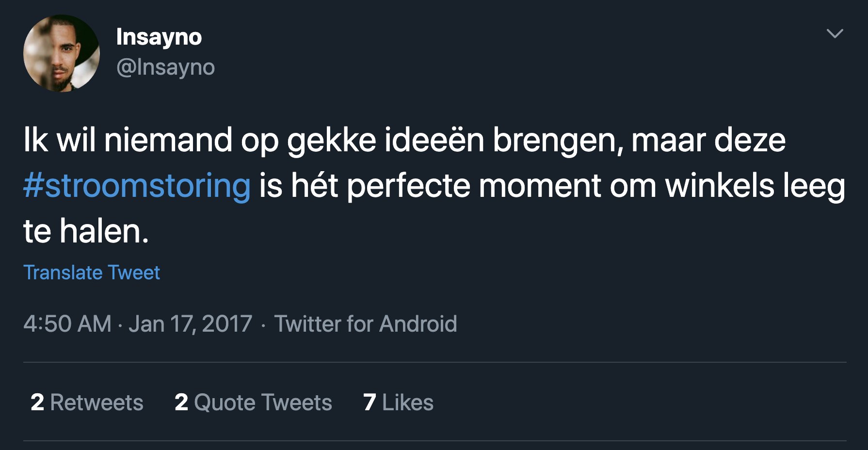Click the number 7 beside Likes
This screenshot has width=868, height=450.
(370, 402)
